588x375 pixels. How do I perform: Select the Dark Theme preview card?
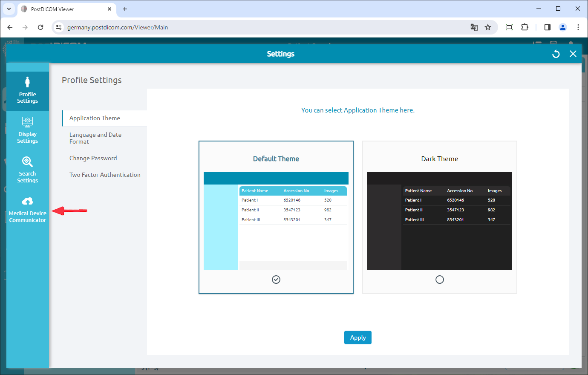[x=439, y=217]
